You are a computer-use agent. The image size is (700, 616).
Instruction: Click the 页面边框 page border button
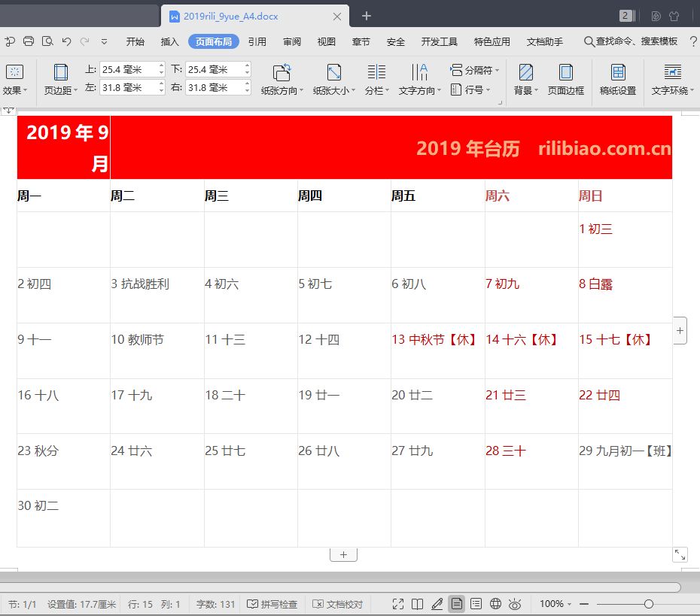click(x=565, y=80)
